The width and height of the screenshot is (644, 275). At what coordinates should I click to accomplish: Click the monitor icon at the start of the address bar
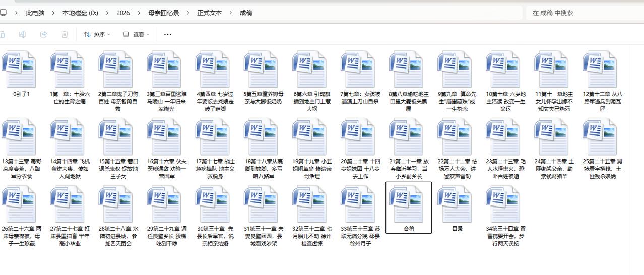(3, 13)
